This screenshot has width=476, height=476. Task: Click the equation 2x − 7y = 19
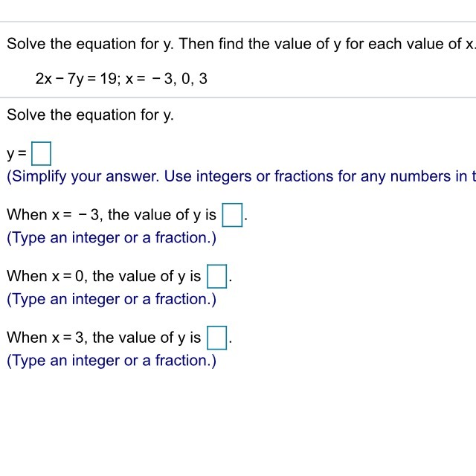(76, 79)
